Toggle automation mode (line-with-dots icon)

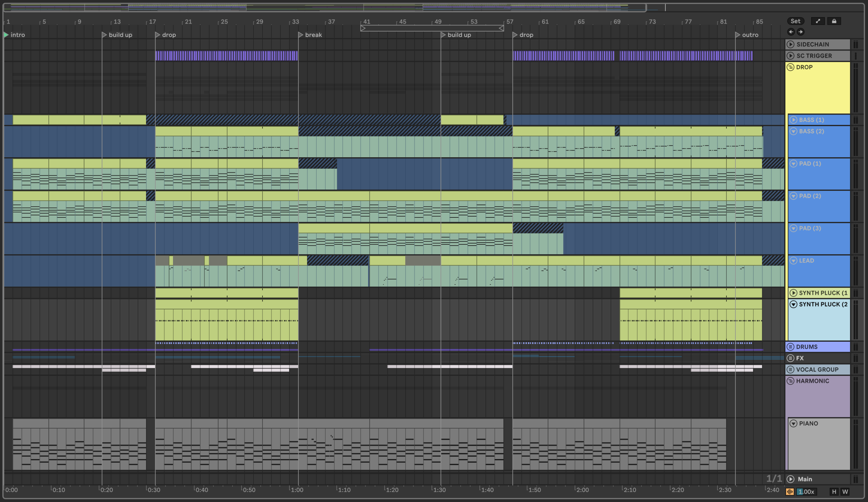pos(818,21)
